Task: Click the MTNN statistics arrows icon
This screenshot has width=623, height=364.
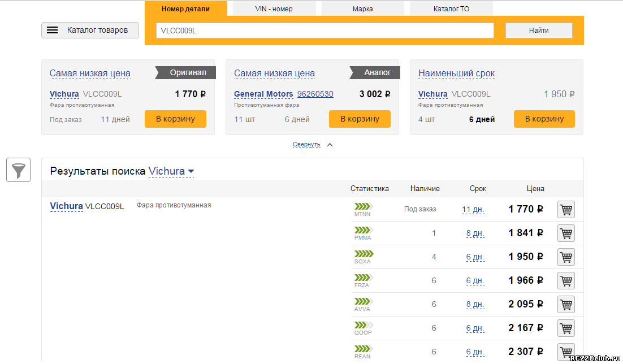Action: [x=364, y=206]
